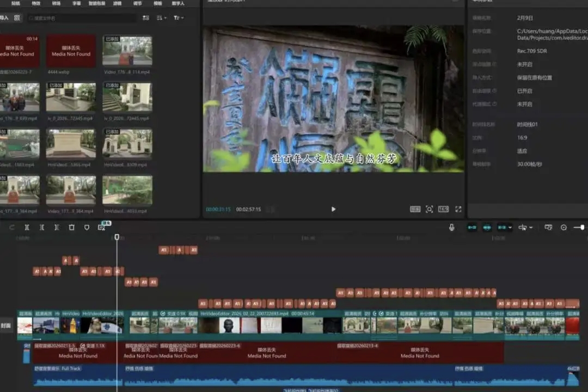Open the sort order dropdown in media panel
The image size is (588, 392).
point(162,18)
